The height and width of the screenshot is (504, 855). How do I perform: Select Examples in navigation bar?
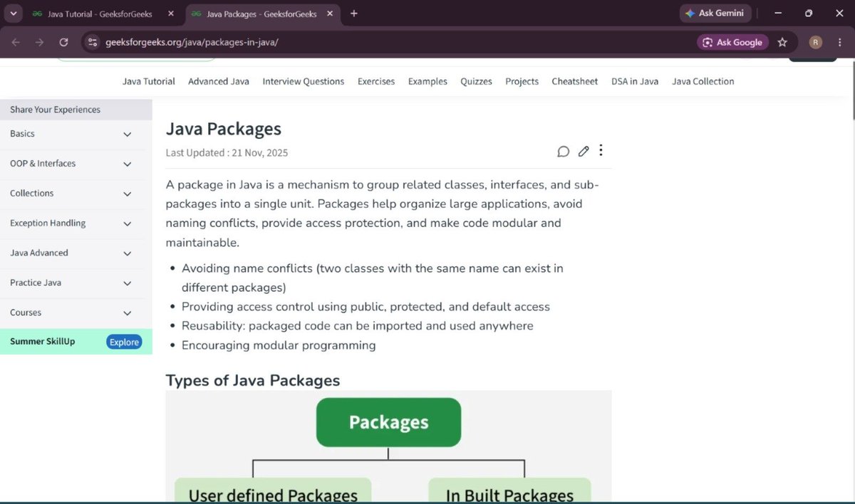[x=427, y=81]
